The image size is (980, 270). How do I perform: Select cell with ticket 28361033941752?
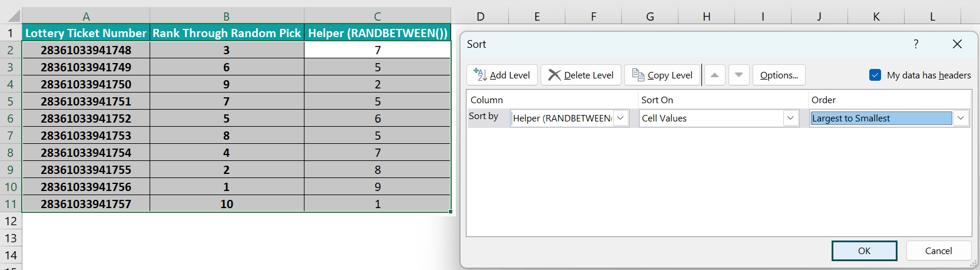click(x=86, y=118)
